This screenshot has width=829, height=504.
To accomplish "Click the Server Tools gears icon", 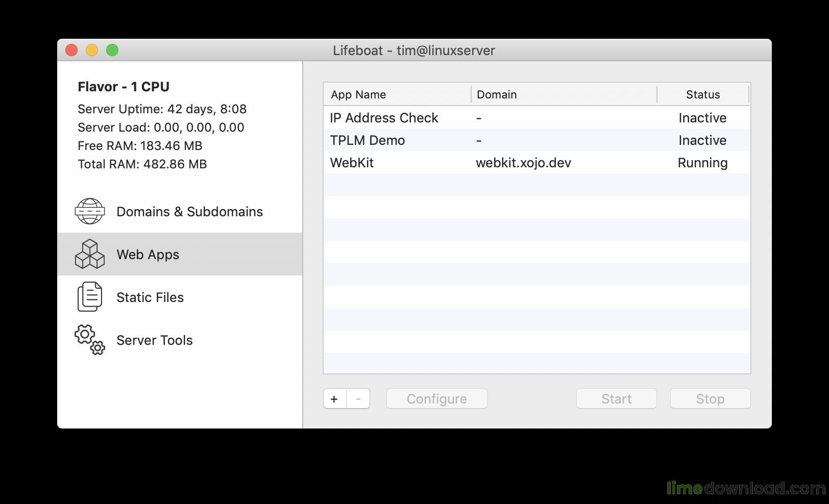I will pos(90,340).
